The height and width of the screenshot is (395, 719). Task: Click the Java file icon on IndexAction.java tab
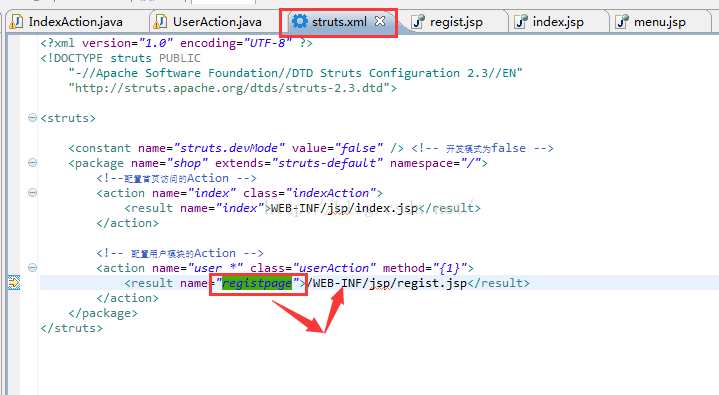tap(17, 22)
